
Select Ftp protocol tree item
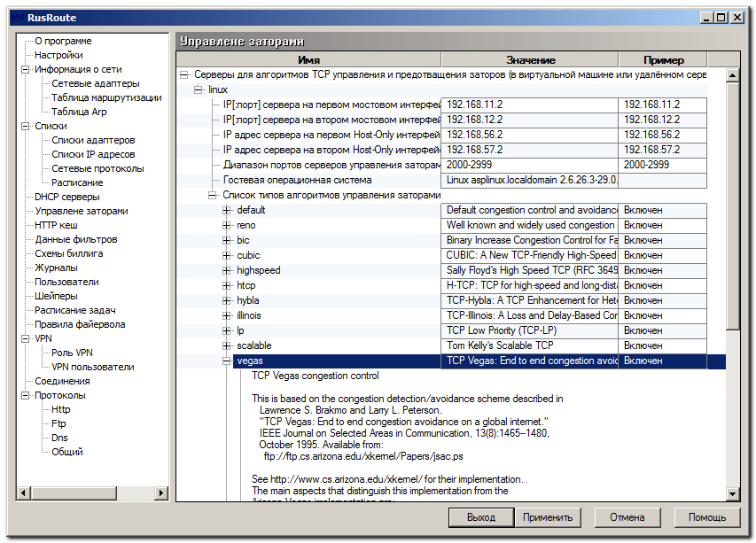pyautogui.click(x=58, y=423)
